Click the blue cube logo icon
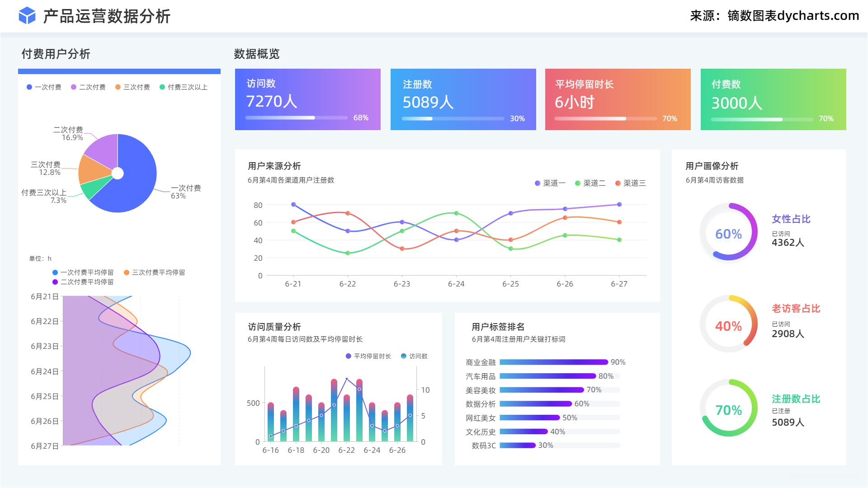 27,16
